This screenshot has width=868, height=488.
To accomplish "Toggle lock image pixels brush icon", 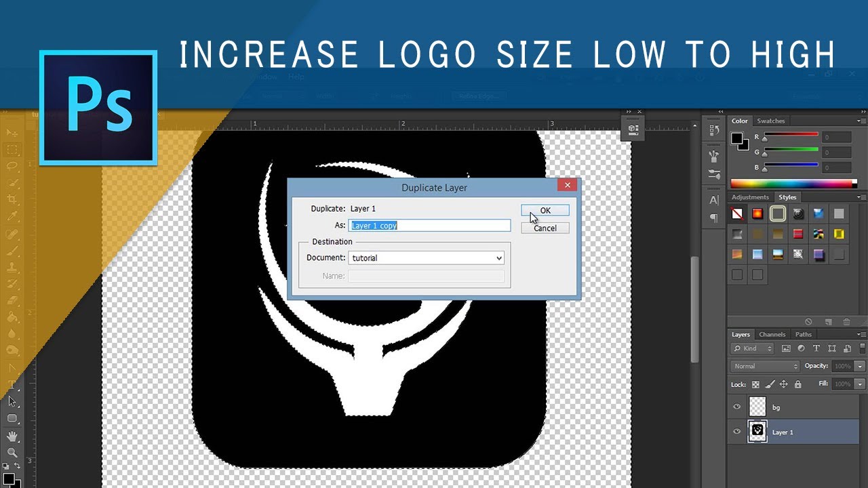I will pyautogui.click(x=770, y=384).
